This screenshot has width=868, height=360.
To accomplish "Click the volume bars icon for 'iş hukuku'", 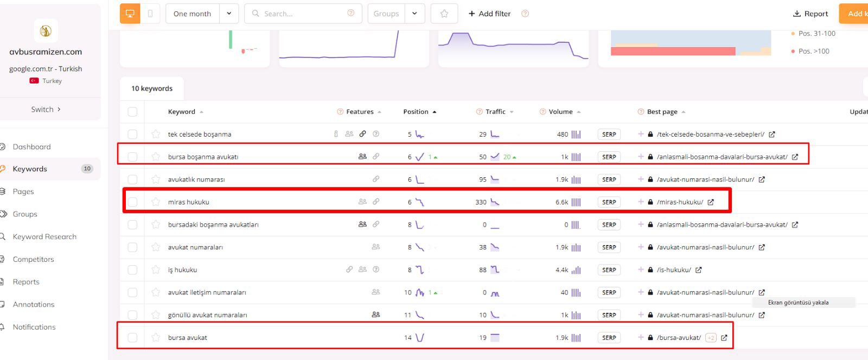I will (576, 270).
